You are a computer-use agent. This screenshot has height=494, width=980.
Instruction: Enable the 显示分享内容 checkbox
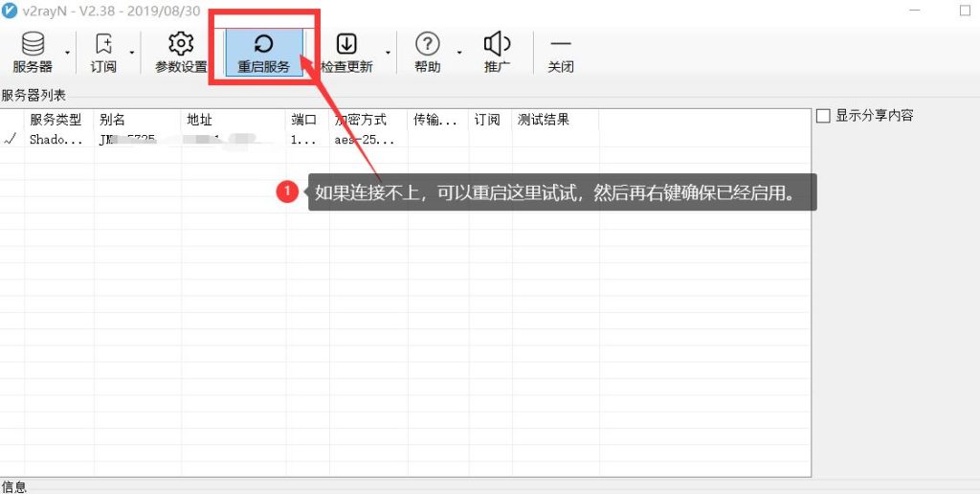click(824, 116)
